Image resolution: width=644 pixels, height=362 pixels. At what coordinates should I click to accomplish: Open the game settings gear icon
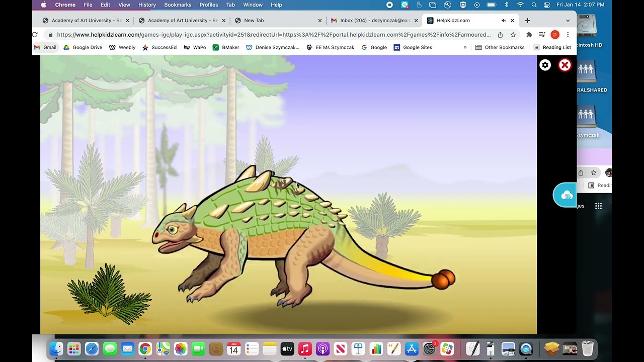pyautogui.click(x=545, y=65)
